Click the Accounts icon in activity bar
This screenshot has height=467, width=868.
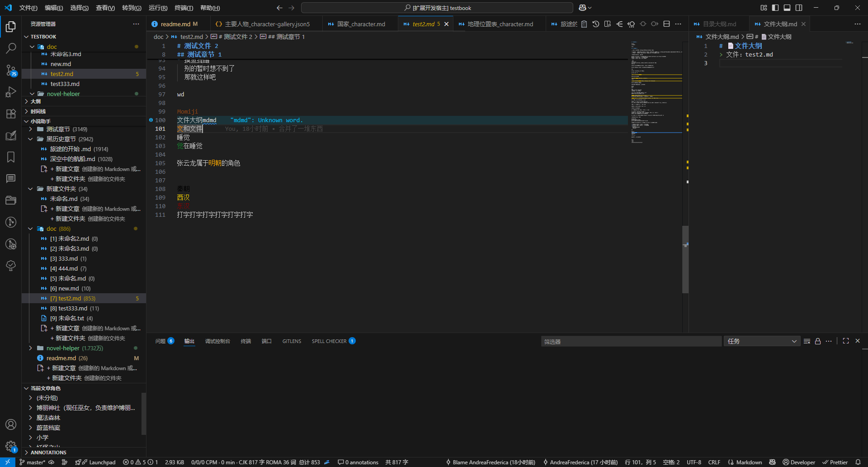pyautogui.click(x=11, y=424)
